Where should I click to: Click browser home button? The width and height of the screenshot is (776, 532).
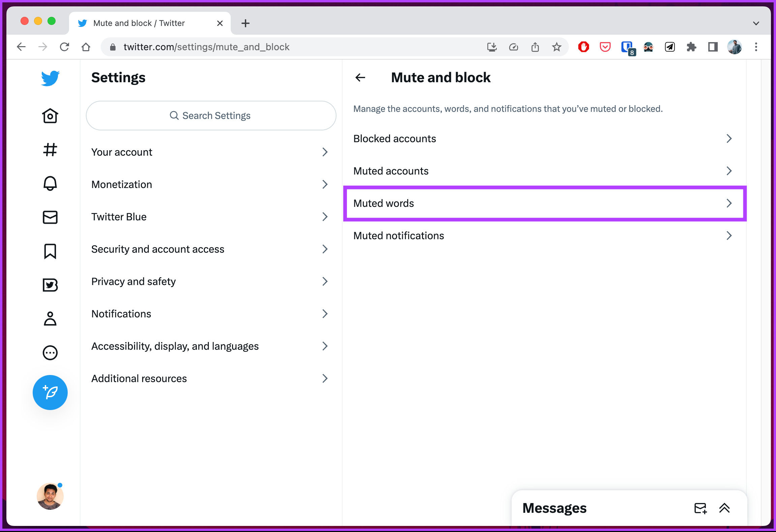point(86,47)
